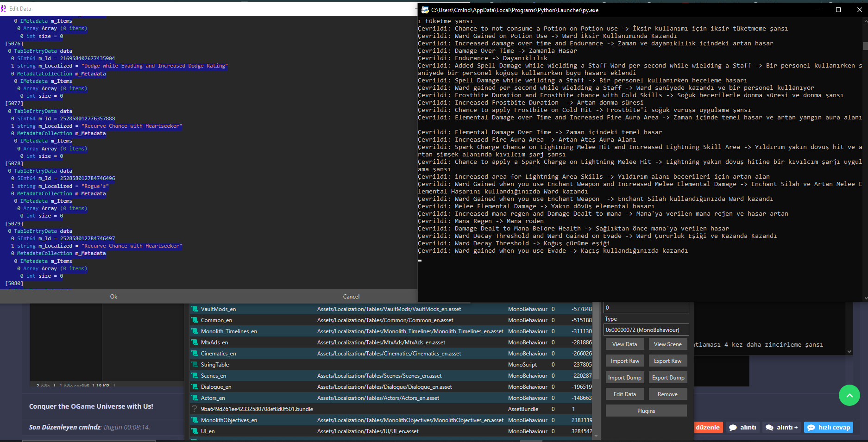The width and height of the screenshot is (868, 442).
Task: Click the Dialogue_en asset row icon
Action: click(195, 387)
